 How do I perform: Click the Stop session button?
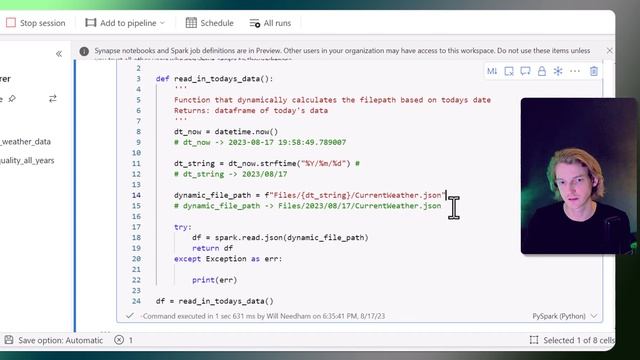coord(36,23)
